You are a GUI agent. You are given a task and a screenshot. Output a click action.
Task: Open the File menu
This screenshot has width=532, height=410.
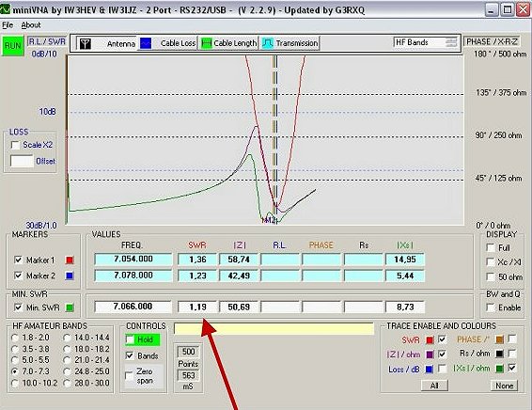tap(8, 25)
